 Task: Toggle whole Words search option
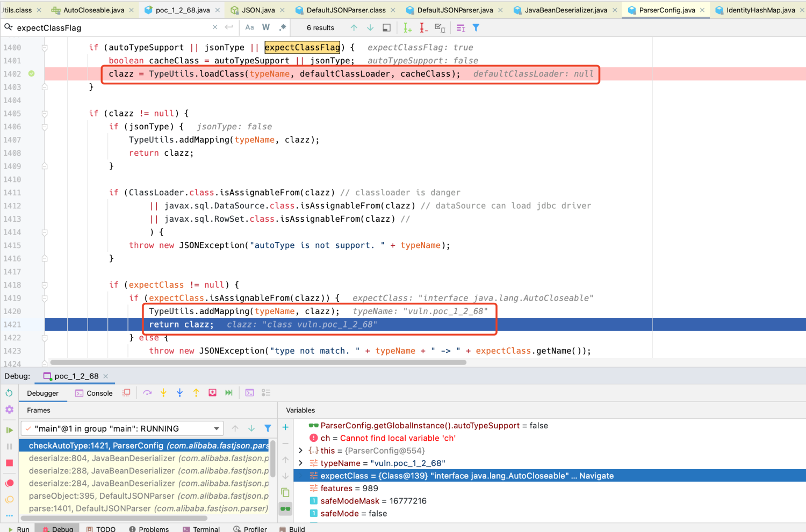(266, 27)
